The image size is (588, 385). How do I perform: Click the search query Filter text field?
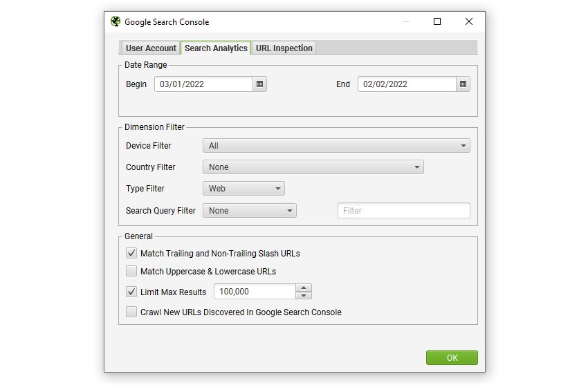[x=403, y=211]
